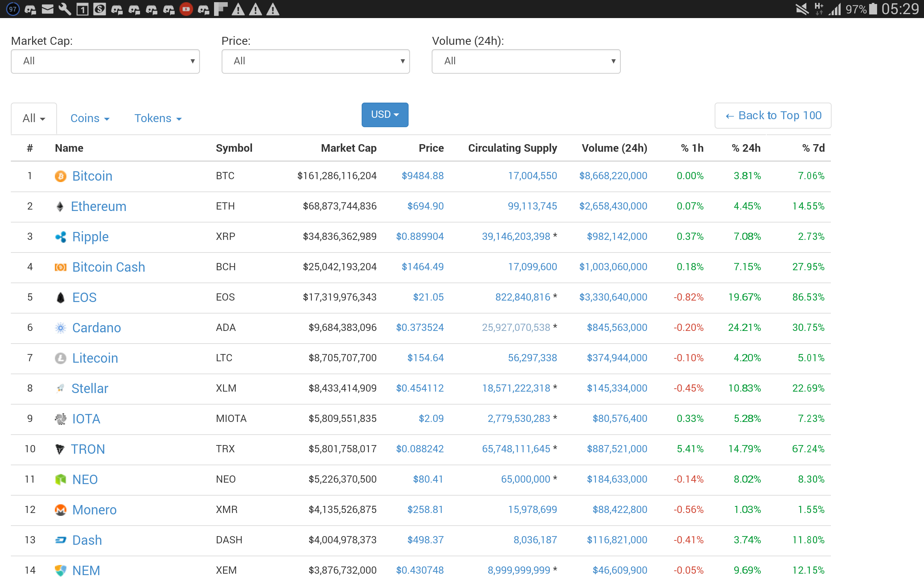
Task: Click the Litecoin logo icon
Action: tap(60, 358)
